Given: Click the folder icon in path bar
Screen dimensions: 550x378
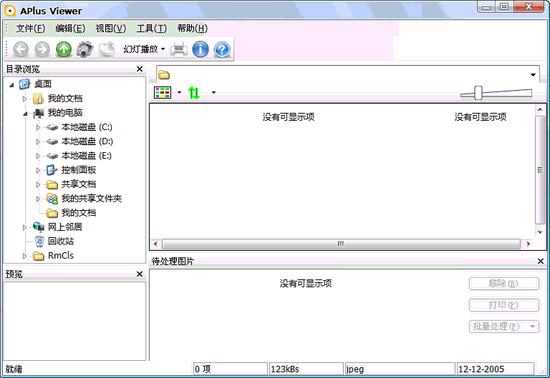Looking at the screenshot, I should point(164,75).
